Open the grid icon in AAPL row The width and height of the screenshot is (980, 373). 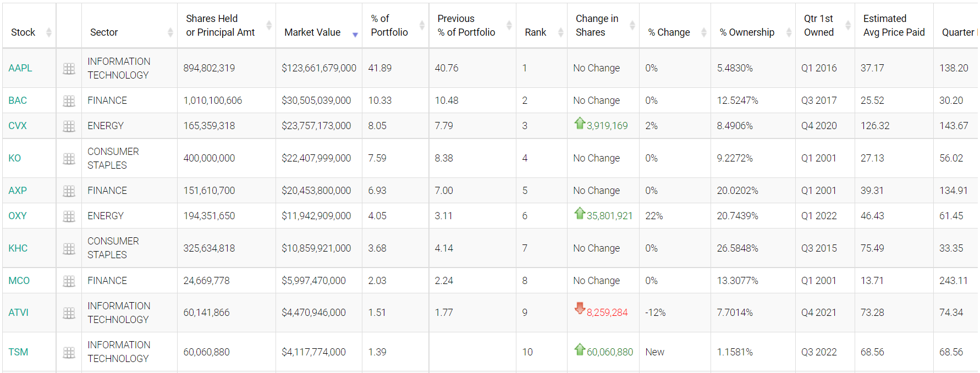pos(69,68)
